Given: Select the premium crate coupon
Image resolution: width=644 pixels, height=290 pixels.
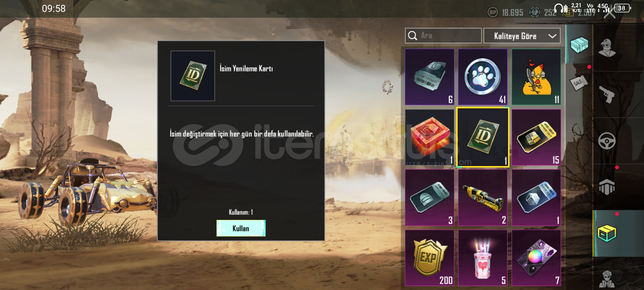Looking at the screenshot, I should point(536,137).
